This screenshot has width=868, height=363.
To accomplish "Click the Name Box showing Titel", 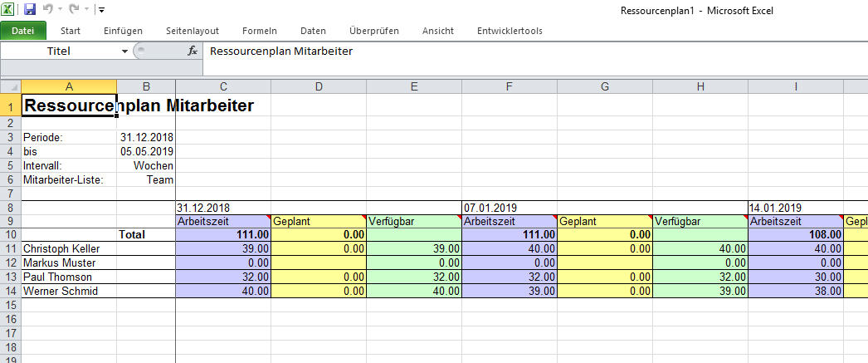I will (x=59, y=51).
